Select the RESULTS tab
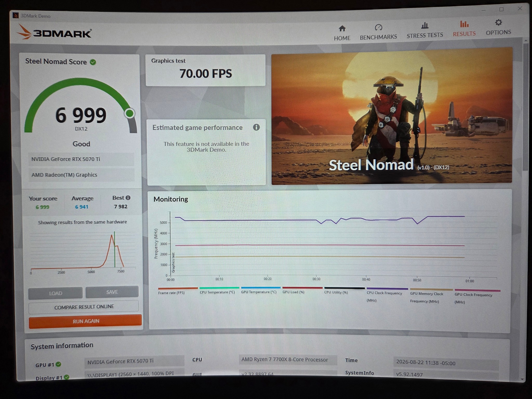 pos(464,29)
